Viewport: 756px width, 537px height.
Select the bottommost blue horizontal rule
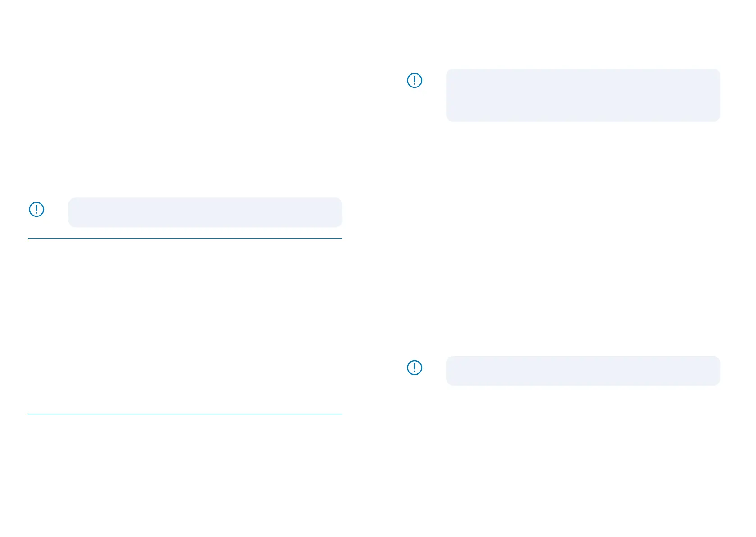click(x=185, y=414)
